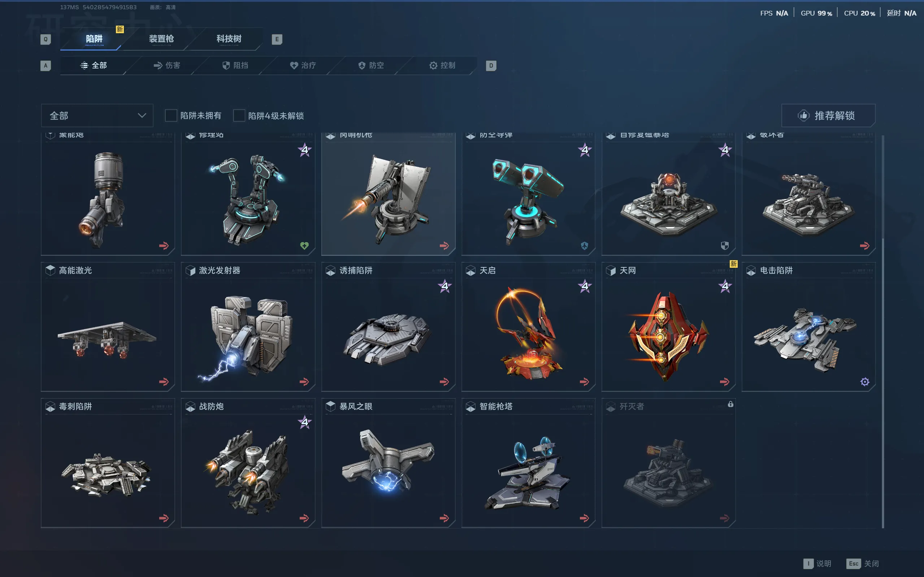This screenshot has height=577, width=924.
Task: Select the 天网 trap card
Action: 668,327
